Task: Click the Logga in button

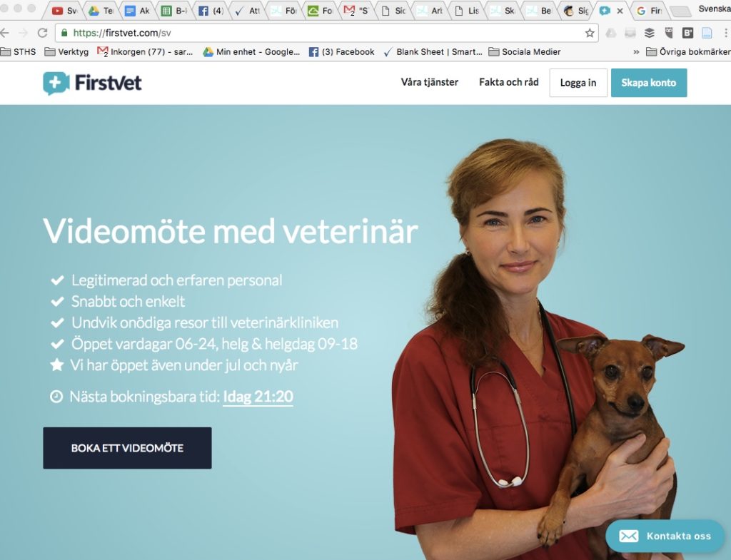Action: (578, 83)
